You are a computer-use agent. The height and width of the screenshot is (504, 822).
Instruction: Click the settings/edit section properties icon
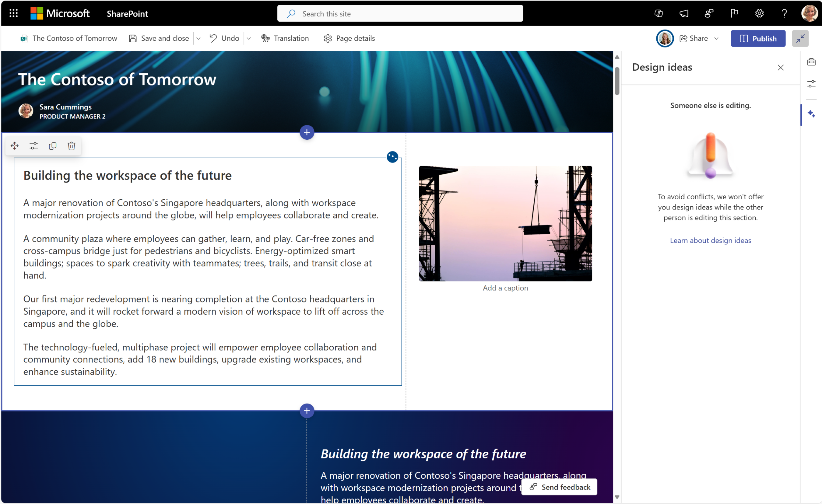click(33, 146)
